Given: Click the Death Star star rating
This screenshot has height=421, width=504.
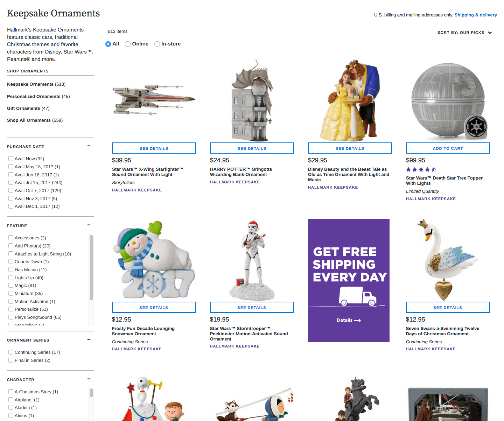Looking at the screenshot, I should point(421,170).
